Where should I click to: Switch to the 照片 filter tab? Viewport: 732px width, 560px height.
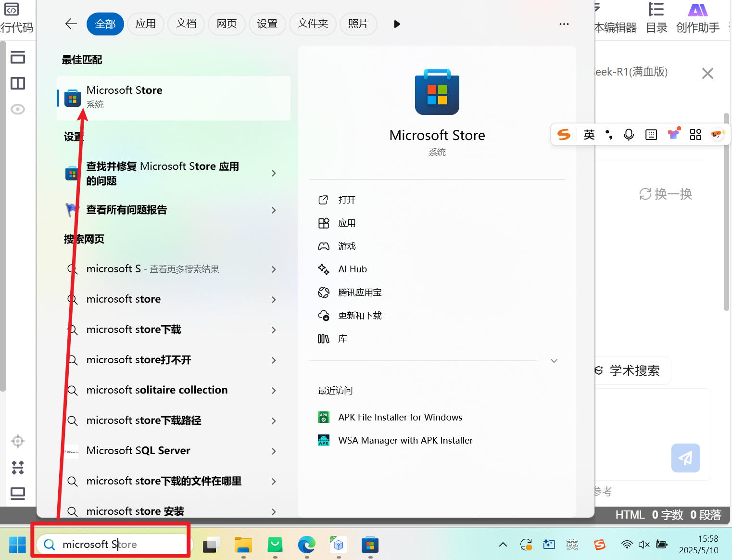[x=358, y=24]
